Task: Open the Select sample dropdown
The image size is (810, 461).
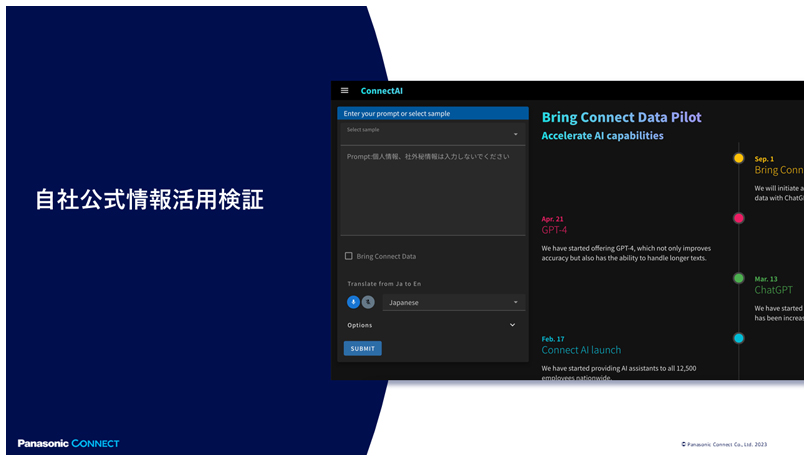Action: click(432, 133)
